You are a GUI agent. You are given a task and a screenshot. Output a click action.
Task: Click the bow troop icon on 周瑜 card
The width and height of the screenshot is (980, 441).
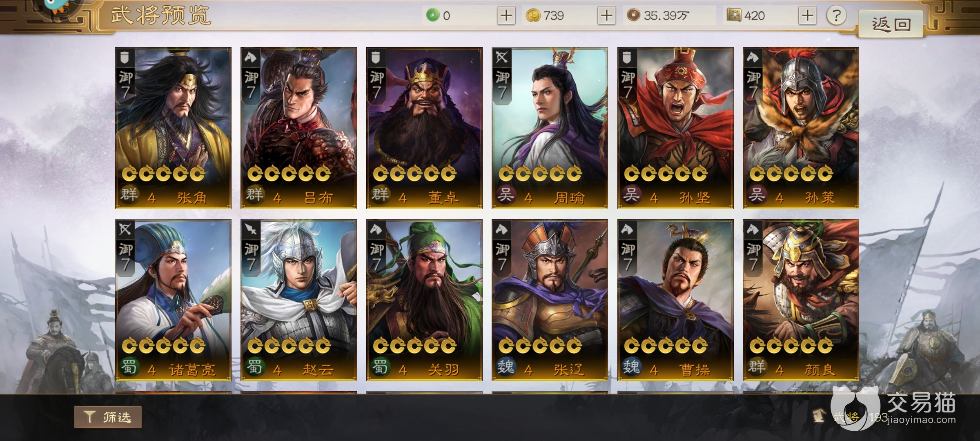tap(501, 58)
